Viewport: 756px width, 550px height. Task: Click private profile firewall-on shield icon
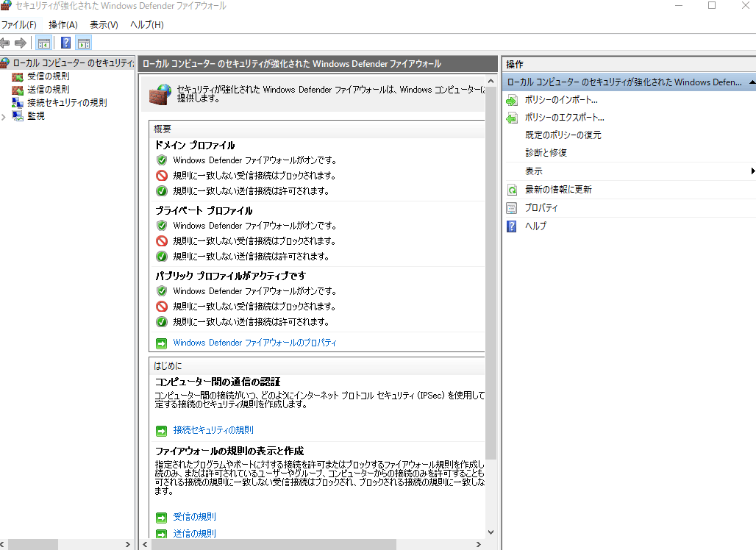(x=162, y=226)
